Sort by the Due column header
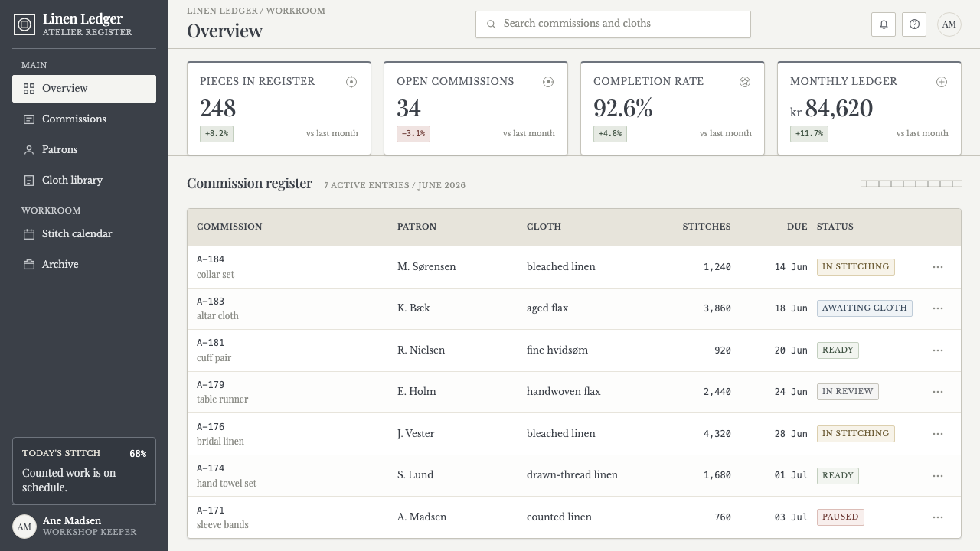Image resolution: width=980 pixels, height=551 pixels. pyautogui.click(x=797, y=227)
